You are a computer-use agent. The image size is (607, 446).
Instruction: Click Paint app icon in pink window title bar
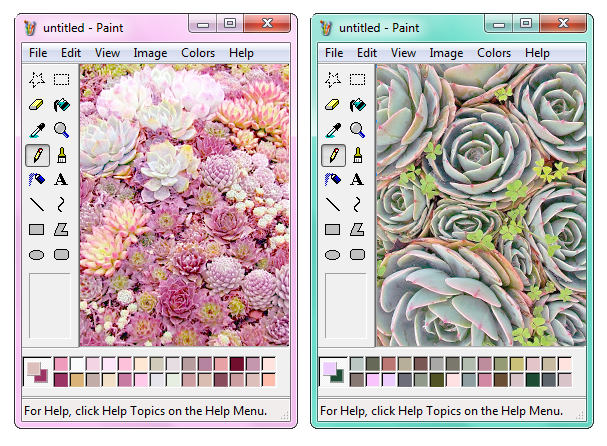pos(30,28)
